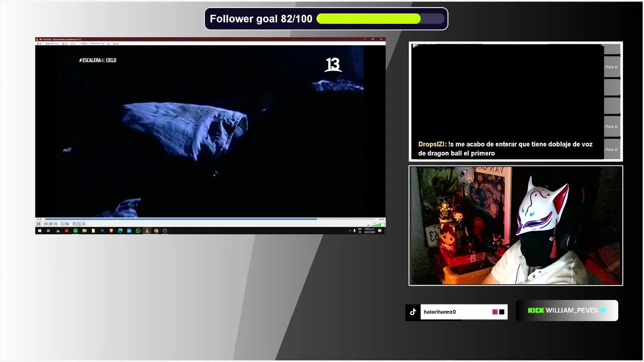The height and width of the screenshot is (362, 644).
Task: Click the channel 13 logo in the video
Action: [x=333, y=65]
